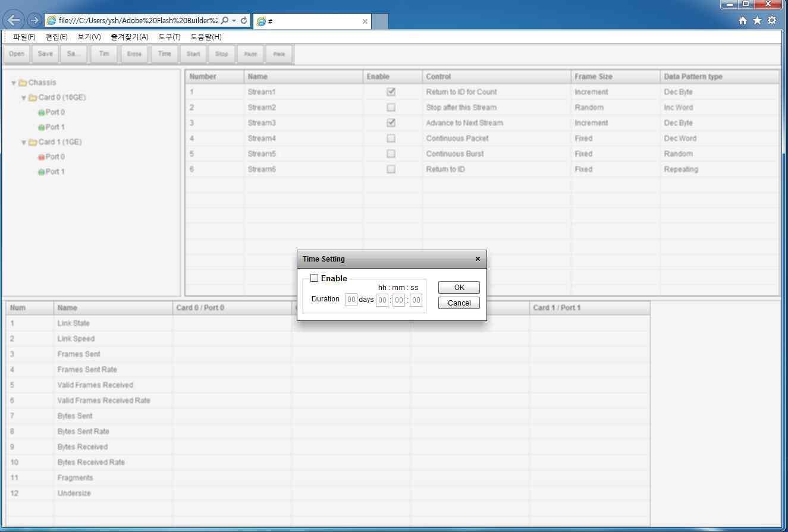Viewport: 788px width, 532px height.
Task: Click the Frame Size column header
Action: (616, 77)
